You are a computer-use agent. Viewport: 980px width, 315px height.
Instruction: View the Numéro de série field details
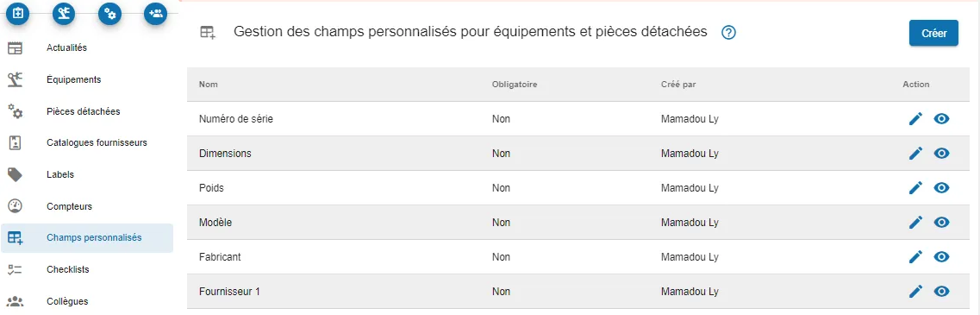click(x=942, y=119)
